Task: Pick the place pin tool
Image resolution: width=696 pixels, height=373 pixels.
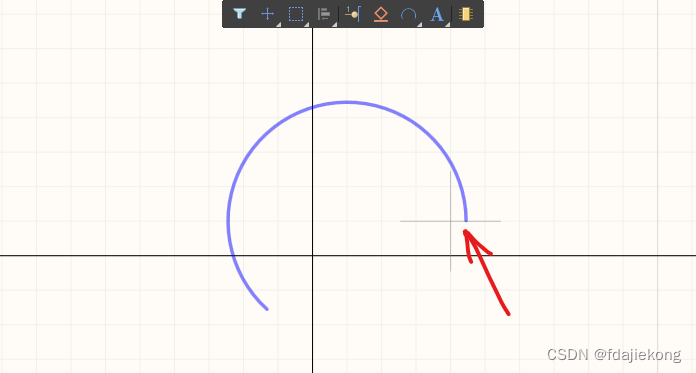Action: tap(352, 14)
